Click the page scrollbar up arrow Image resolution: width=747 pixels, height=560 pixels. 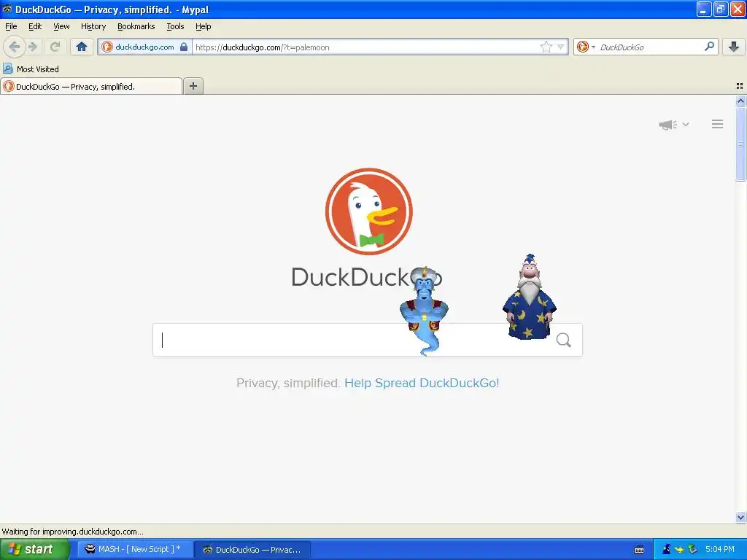pyautogui.click(x=740, y=101)
